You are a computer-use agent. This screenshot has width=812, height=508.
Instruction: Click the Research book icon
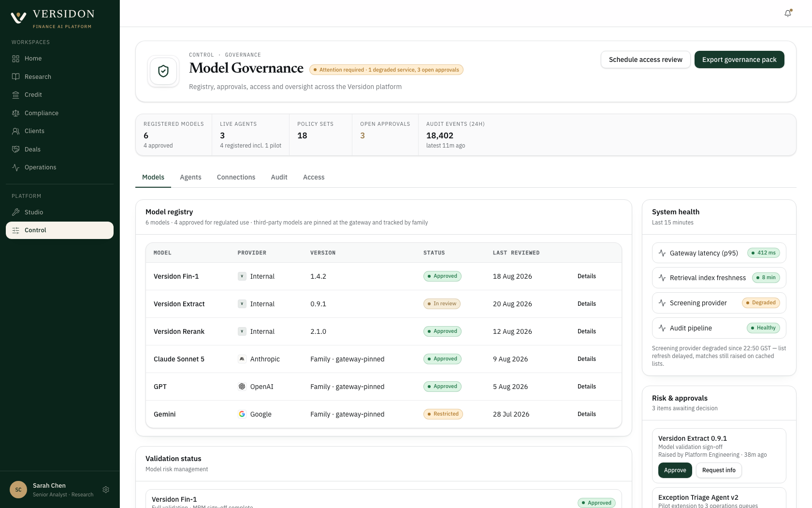(x=15, y=77)
